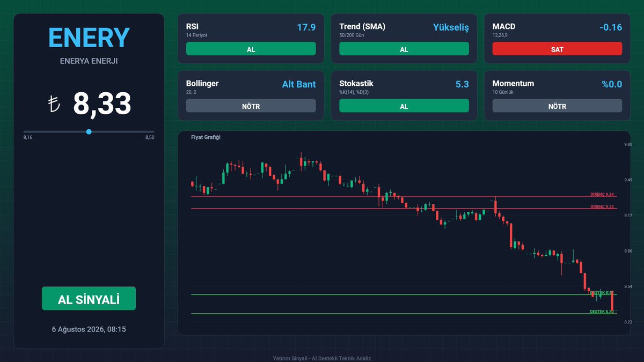The width and height of the screenshot is (644, 362).
Task: Click the Stokastik indicator label
Action: click(356, 84)
